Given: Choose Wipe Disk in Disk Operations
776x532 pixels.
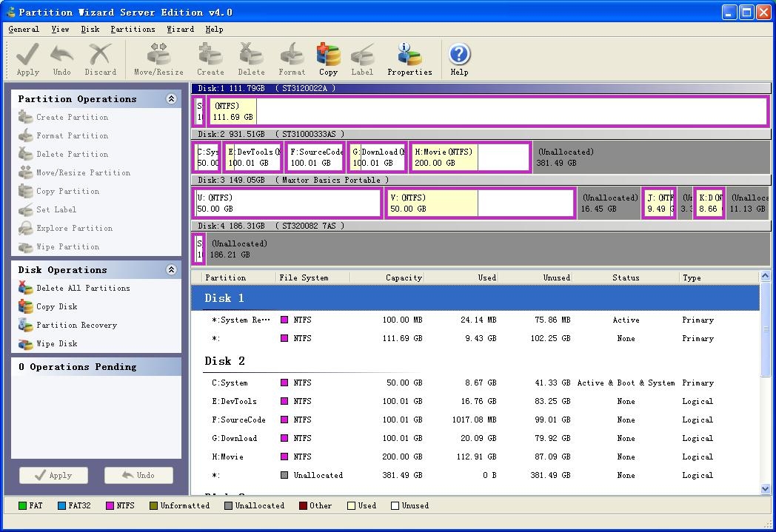Looking at the screenshot, I should [x=57, y=343].
